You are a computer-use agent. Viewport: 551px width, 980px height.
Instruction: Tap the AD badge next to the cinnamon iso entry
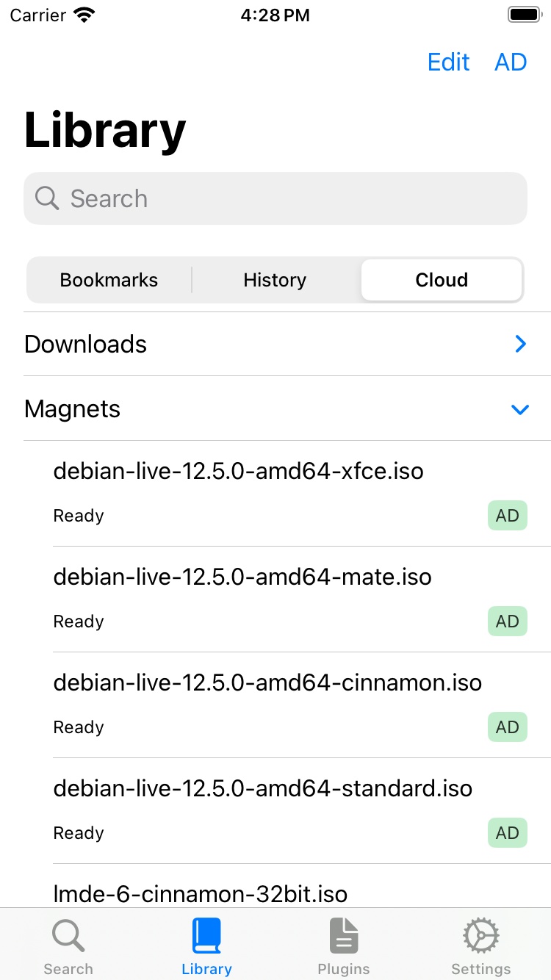pos(508,727)
